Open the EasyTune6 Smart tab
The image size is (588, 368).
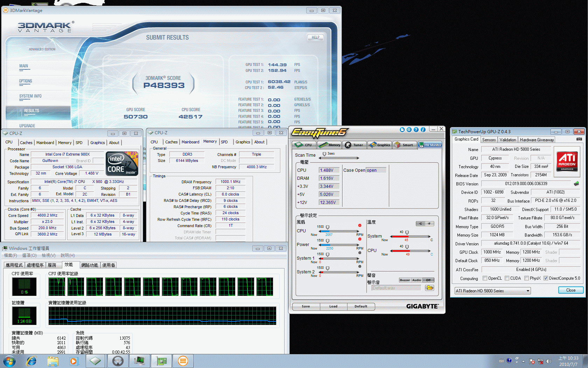(x=404, y=145)
